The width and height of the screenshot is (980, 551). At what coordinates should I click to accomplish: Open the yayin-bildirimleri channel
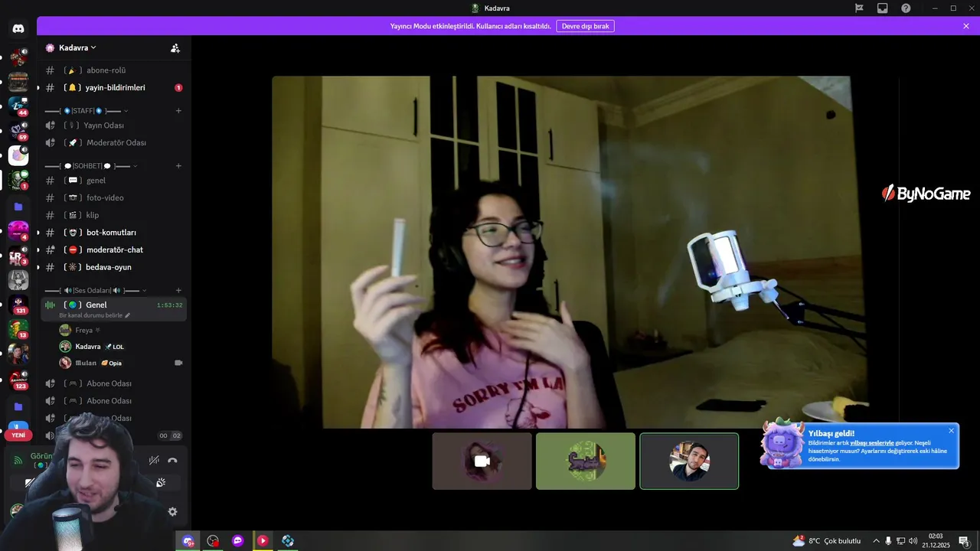(114, 88)
